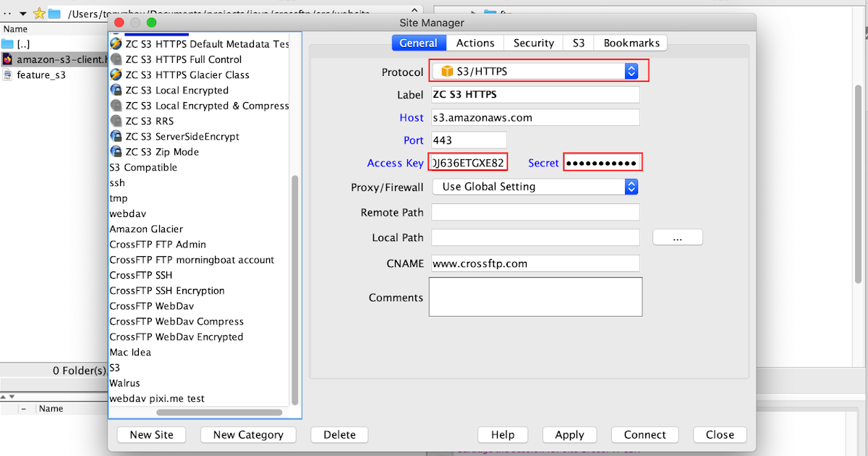Click the ZC S3 Zip Mode icon

pyautogui.click(x=116, y=152)
